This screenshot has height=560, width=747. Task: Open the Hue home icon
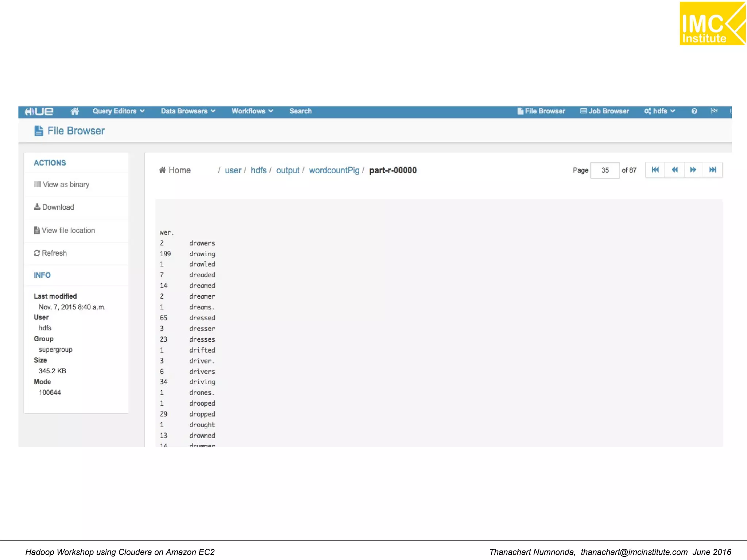tap(74, 111)
